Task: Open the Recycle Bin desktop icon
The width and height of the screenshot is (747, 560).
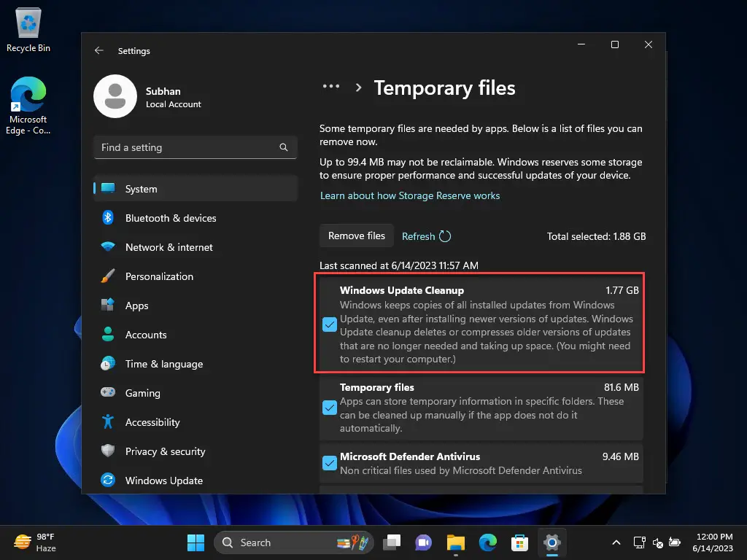Action: pyautogui.click(x=28, y=30)
